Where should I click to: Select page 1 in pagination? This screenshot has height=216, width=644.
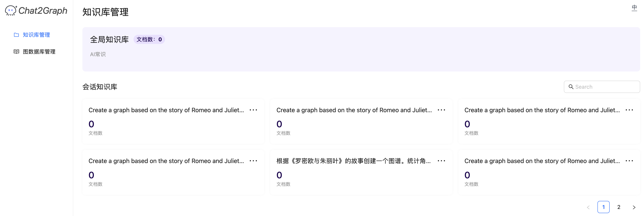(x=604, y=207)
